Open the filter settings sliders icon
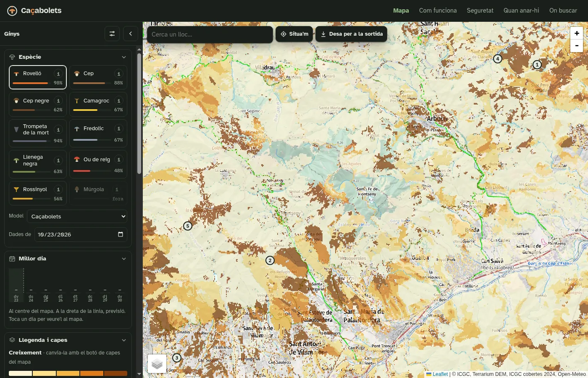This screenshot has height=378, width=588. pyautogui.click(x=112, y=34)
